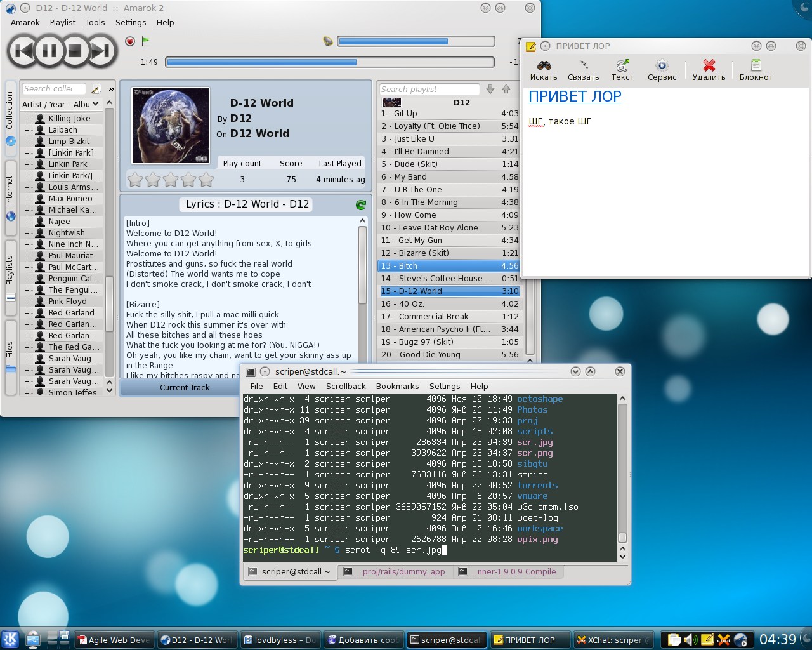This screenshot has width=812, height=650.
Task: Click the Current Track button
Action: [184, 388]
